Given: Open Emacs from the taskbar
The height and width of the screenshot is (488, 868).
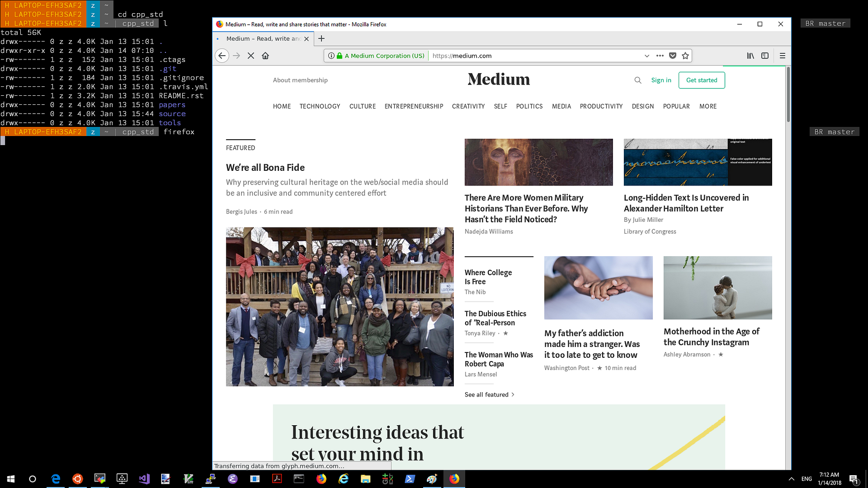Looking at the screenshot, I should click(232, 479).
